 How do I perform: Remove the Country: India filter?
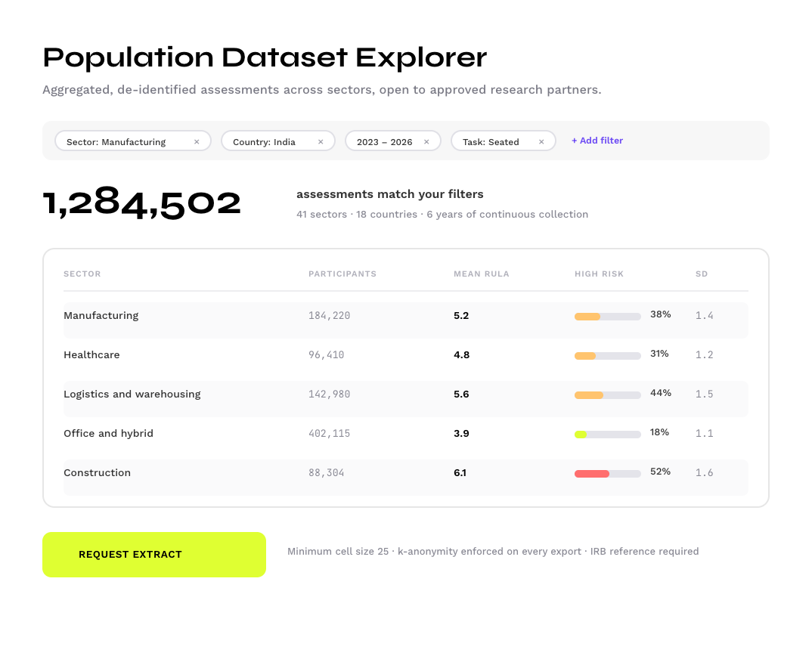click(x=321, y=142)
